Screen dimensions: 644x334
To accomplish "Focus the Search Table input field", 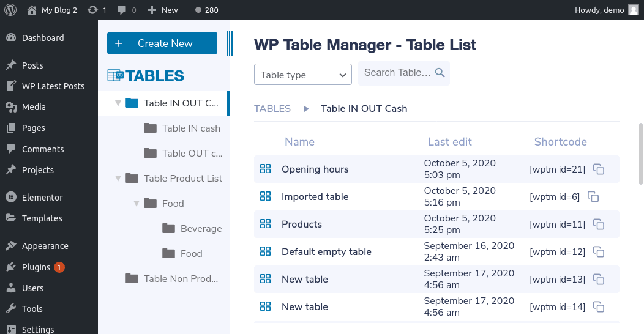I will point(397,73).
